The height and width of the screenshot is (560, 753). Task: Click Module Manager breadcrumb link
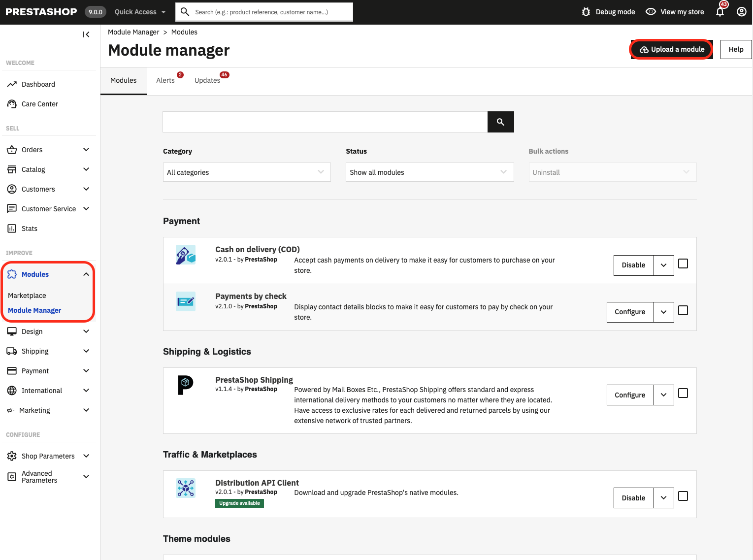(133, 32)
